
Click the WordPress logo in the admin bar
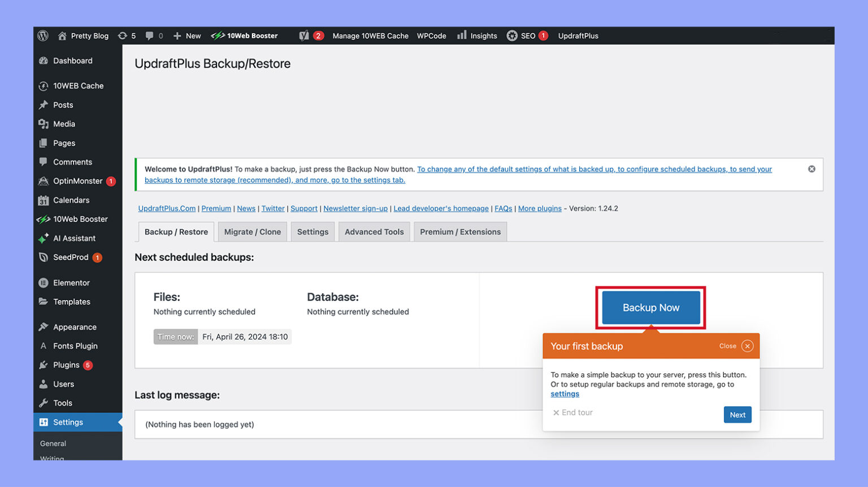[x=43, y=35]
